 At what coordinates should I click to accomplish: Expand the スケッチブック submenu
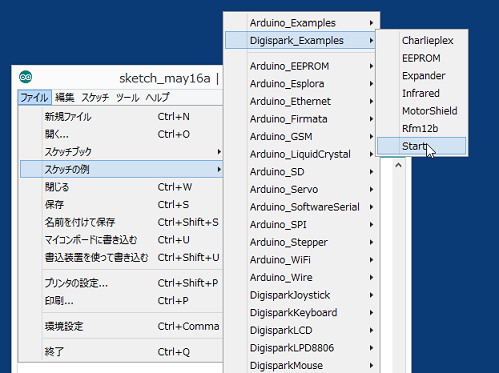[x=121, y=152]
